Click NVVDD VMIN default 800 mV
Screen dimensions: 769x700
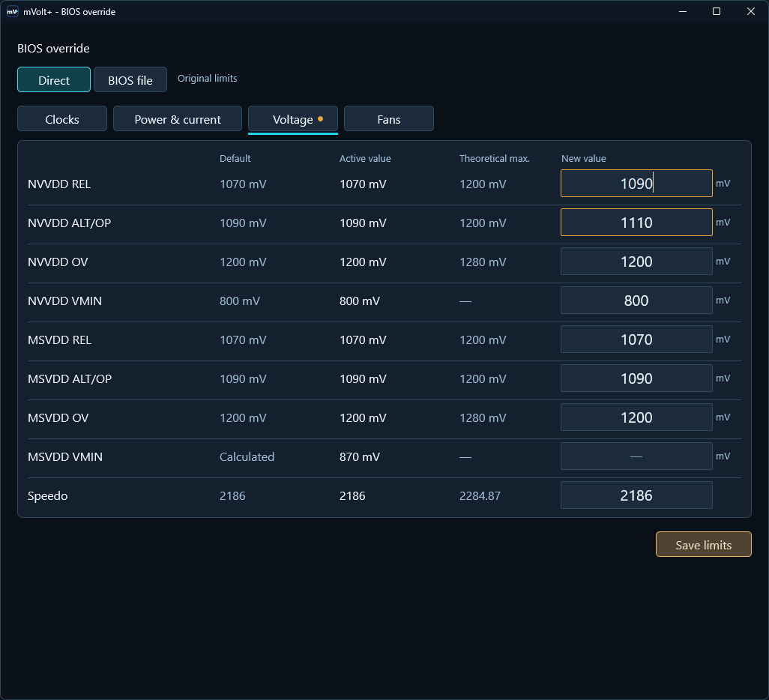click(239, 301)
